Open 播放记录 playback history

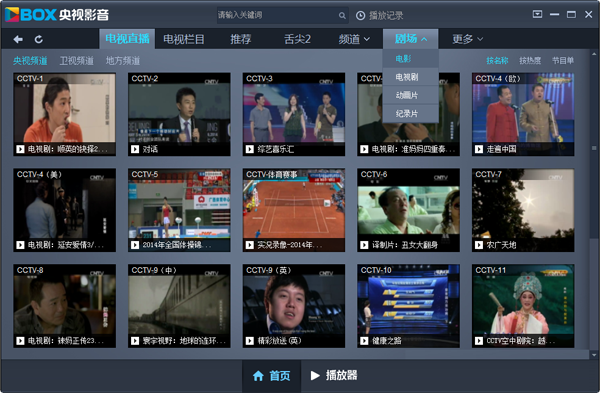(x=380, y=16)
